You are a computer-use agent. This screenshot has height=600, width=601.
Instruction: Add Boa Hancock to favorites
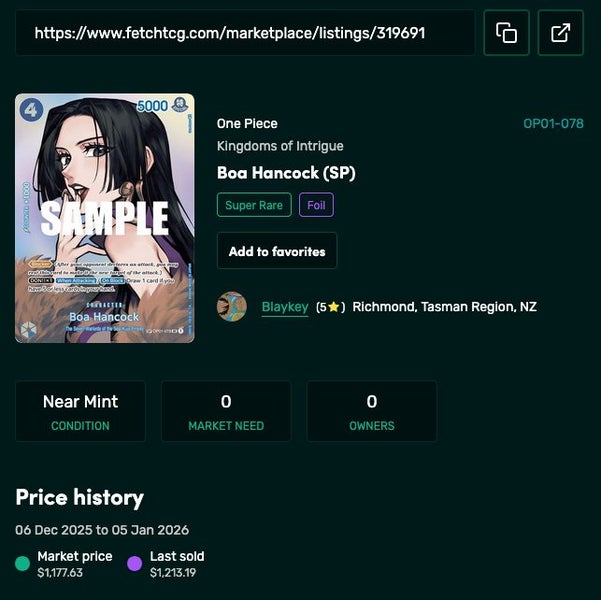pyautogui.click(x=277, y=251)
